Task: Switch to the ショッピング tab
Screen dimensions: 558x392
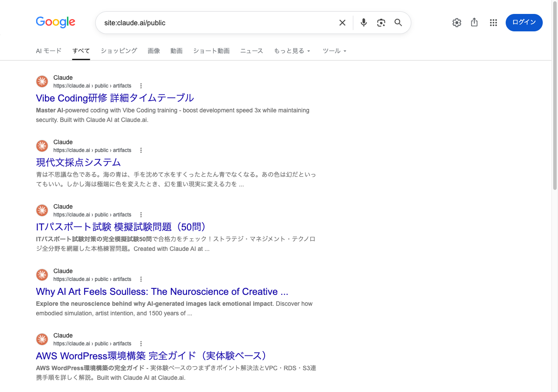Action: click(119, 51)
